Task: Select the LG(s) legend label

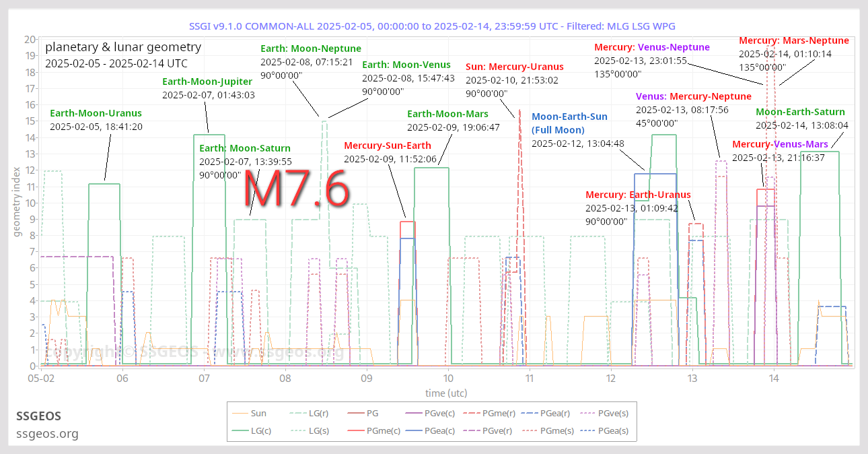Action: point(319,430)
